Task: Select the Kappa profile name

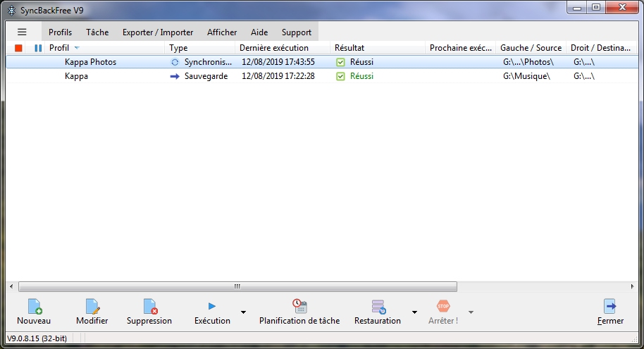Action: click(x=76, y=76)
